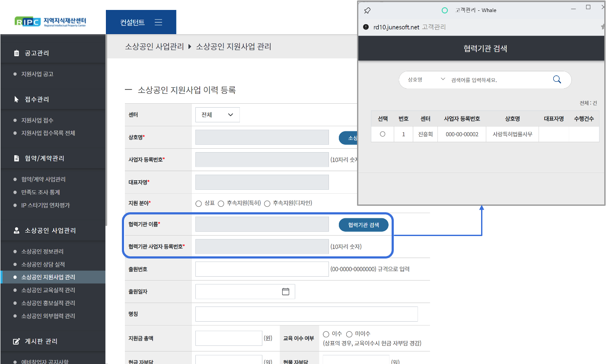
Task: Select the 상표 radio button
Action: 199,204
